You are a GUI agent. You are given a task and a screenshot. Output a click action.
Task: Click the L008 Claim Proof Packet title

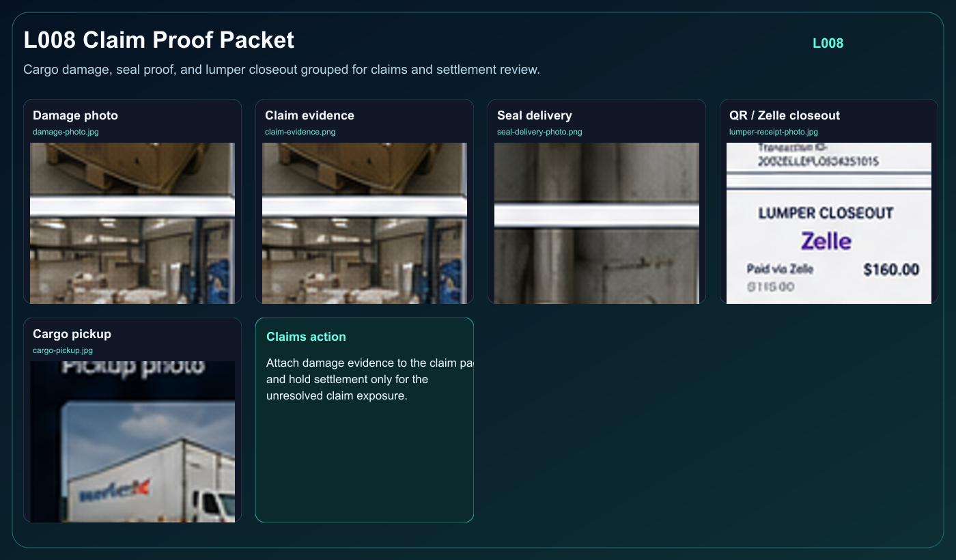click(x=158, y=40)
